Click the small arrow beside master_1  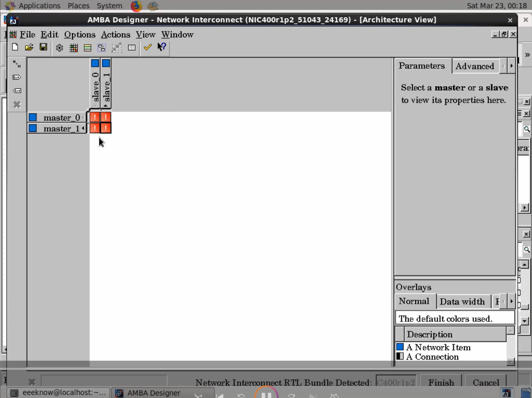point(83,128)
